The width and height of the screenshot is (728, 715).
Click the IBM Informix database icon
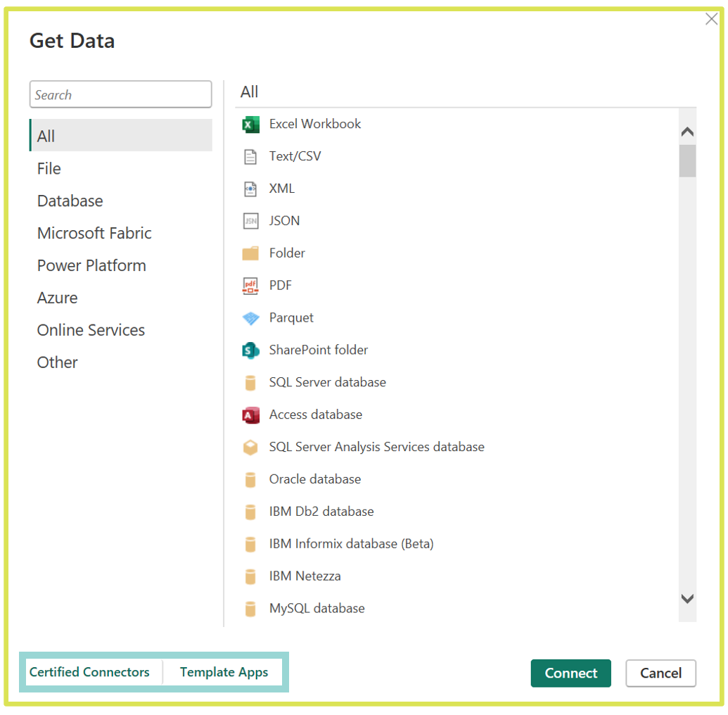250,545
